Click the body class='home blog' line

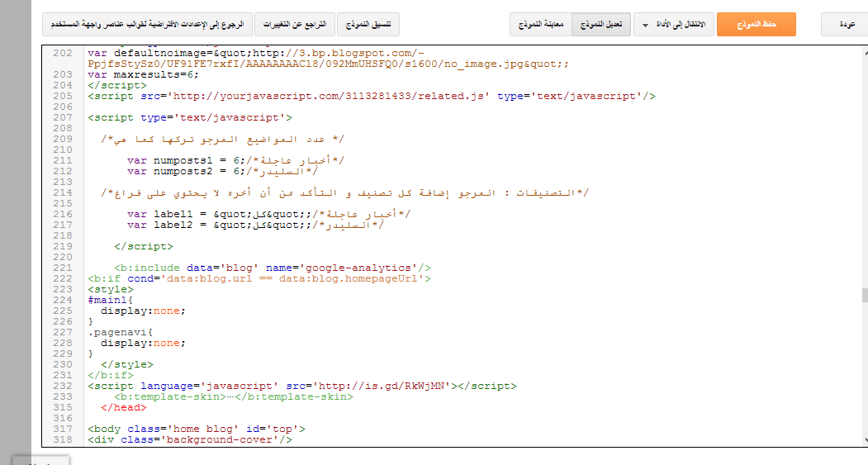point(197,429)
